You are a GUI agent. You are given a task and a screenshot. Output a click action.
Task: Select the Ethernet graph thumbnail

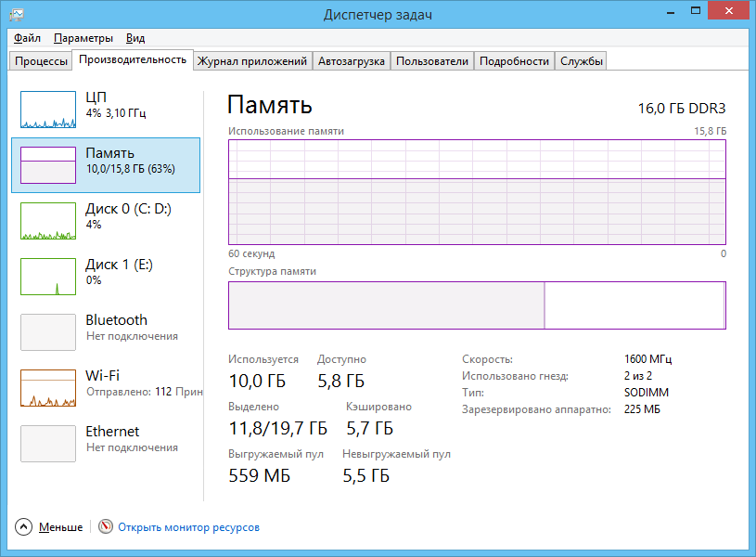pyautogui.click(x=48, y=444)
